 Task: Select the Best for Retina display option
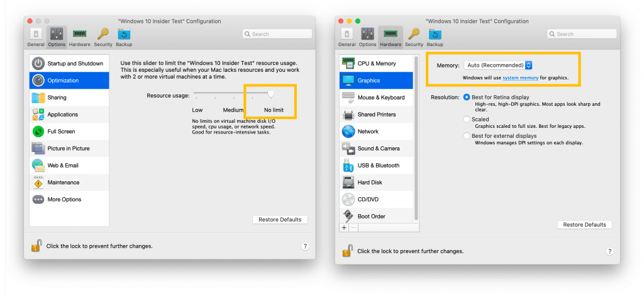point(467,97)
